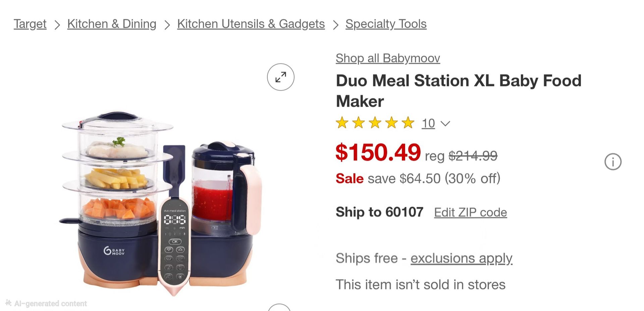Click the five-star rating icons
644x311 pixels.
point(375,123)
